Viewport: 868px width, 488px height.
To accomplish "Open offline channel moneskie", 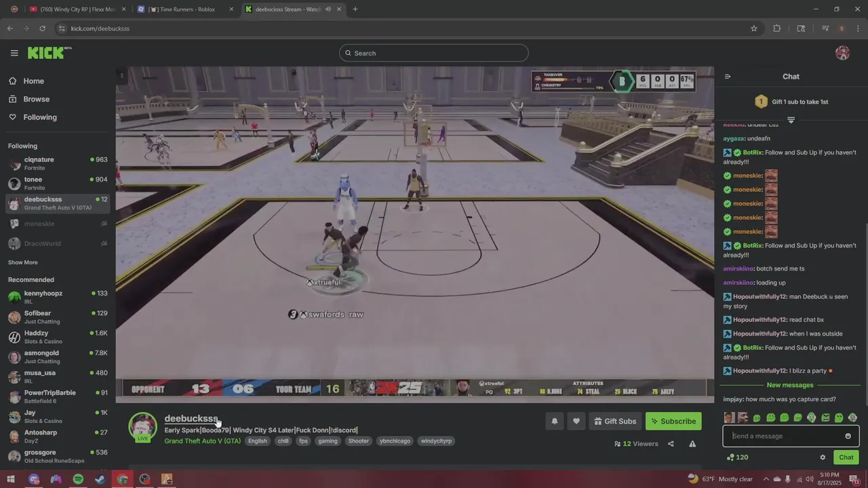I will coord(58,224).
